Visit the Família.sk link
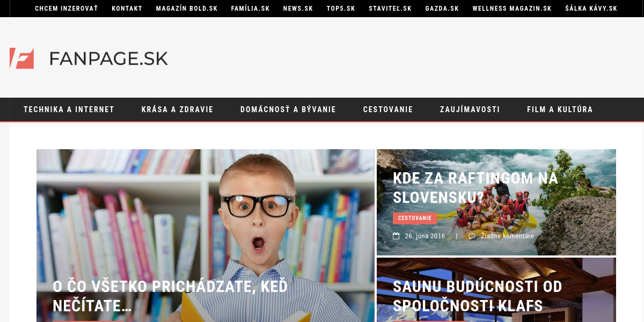 point(251,9)
